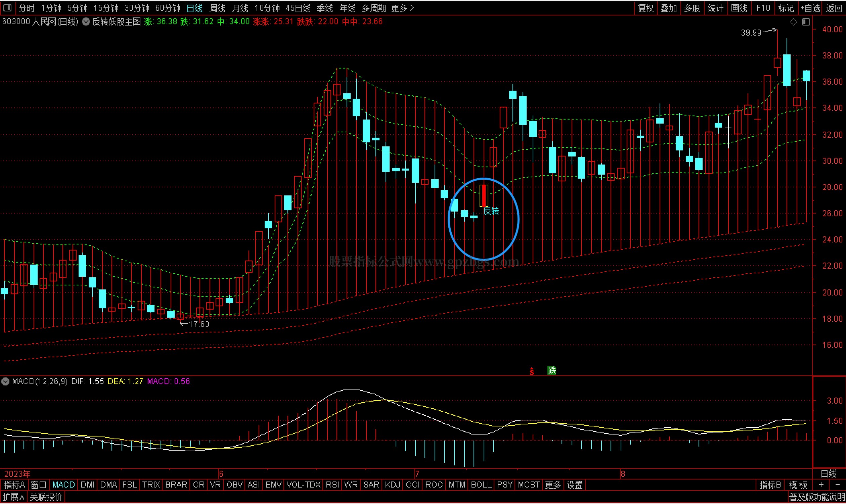Select the 5分钟 period
The image size is (846, 504).
78,8
